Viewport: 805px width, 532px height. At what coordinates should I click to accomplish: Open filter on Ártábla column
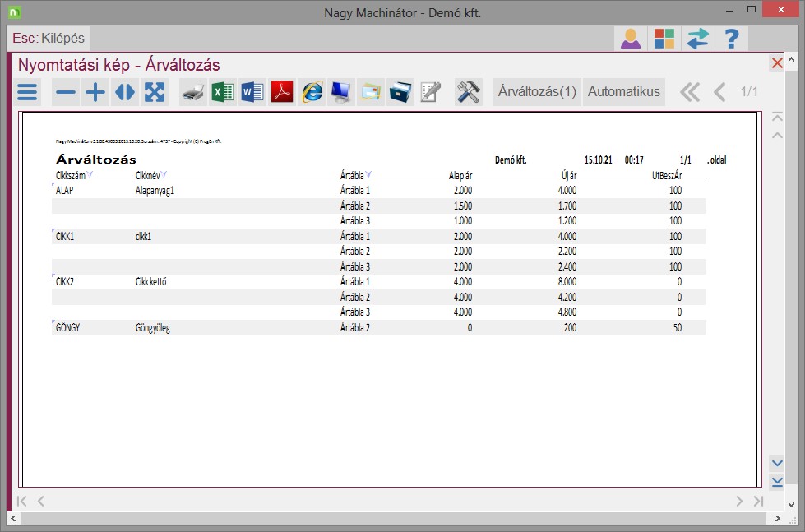368,174
